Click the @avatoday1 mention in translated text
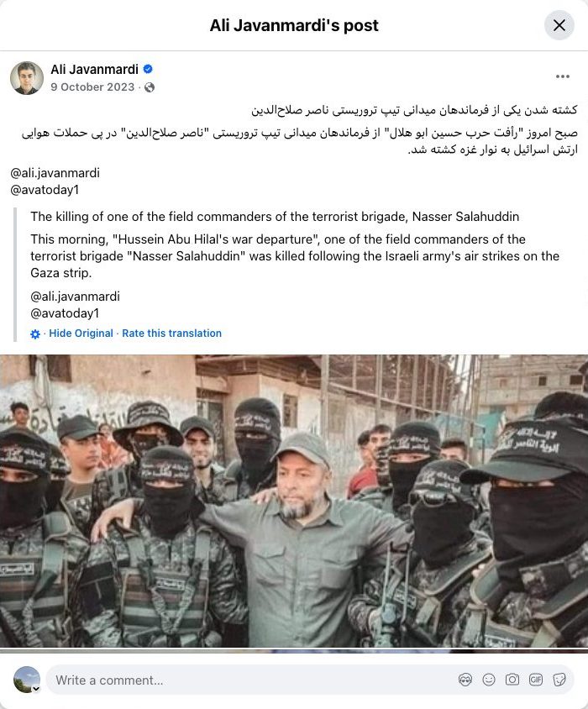 click(x=65, y=313)
